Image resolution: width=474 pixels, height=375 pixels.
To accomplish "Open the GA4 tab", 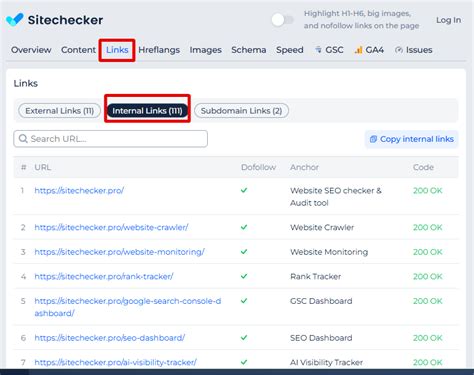I will pos(369,50).
